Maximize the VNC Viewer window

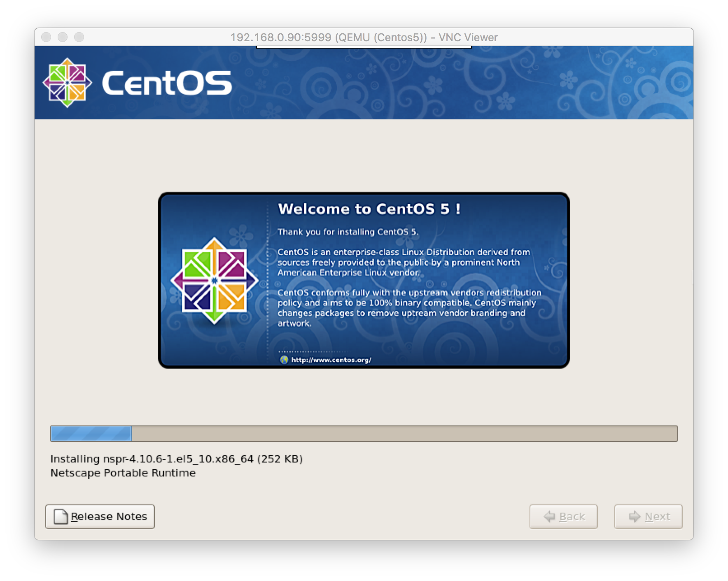79,37
